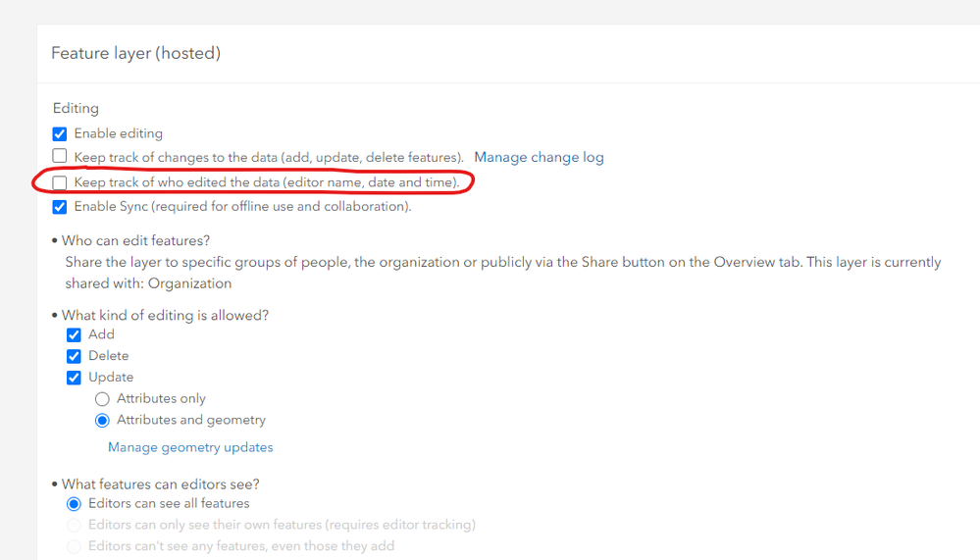Viewport: 980px width, 560px height.
Task: Click the Feature layer (hosted) heading
Action: point(135,53)
